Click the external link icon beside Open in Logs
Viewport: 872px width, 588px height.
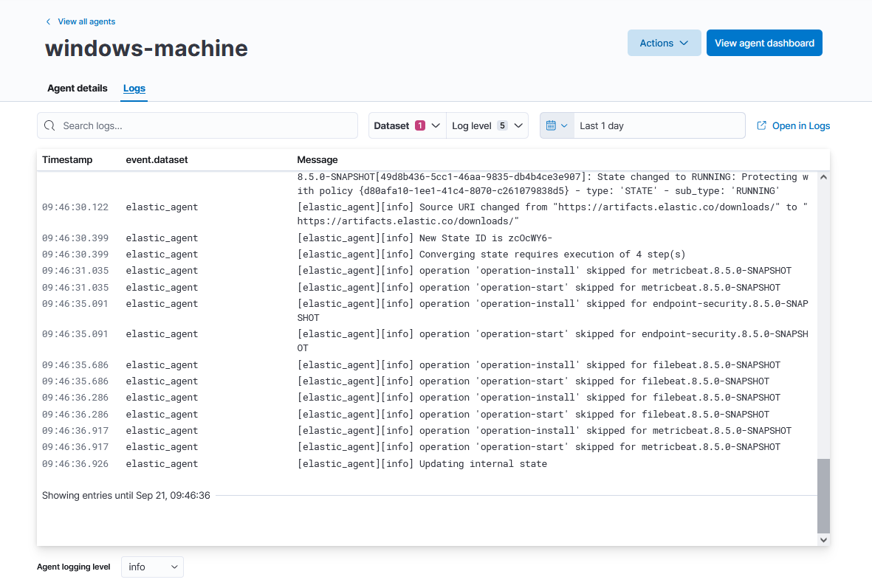pyautogui.click(x=761, y=125)
